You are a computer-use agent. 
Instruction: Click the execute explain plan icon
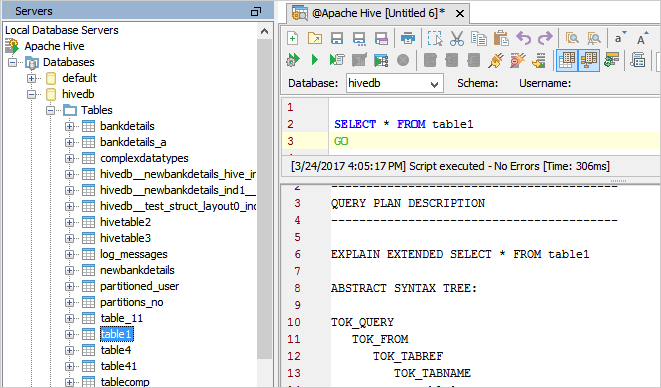tap(381, 60)
